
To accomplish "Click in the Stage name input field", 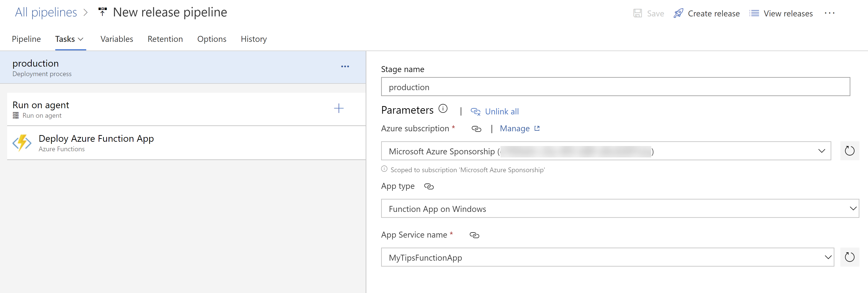I will (615, 87).
